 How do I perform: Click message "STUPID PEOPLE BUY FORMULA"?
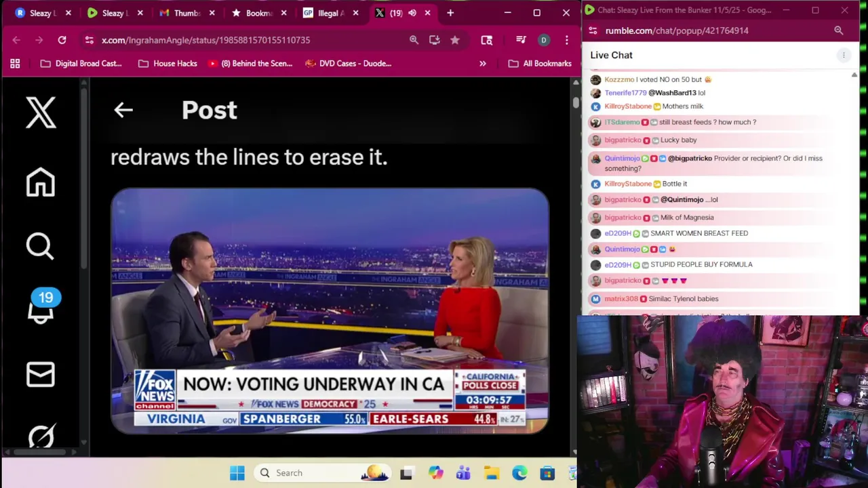pyautogui.click(x=701, y=264)
